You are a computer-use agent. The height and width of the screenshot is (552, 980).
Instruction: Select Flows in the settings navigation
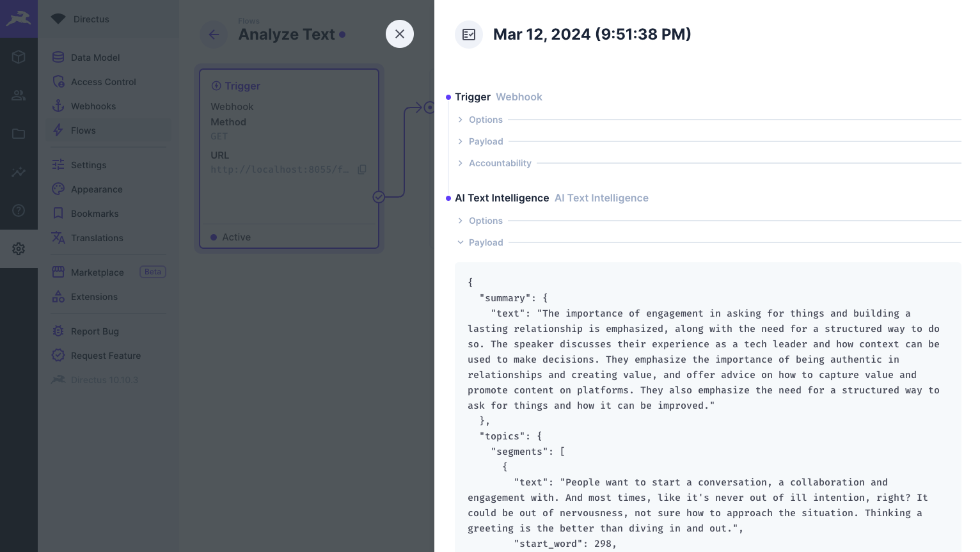click(109, 130)
